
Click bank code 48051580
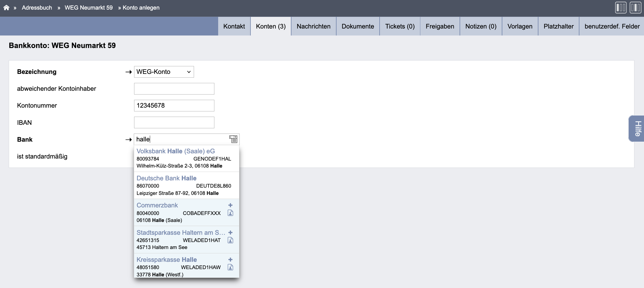point(148,267)
